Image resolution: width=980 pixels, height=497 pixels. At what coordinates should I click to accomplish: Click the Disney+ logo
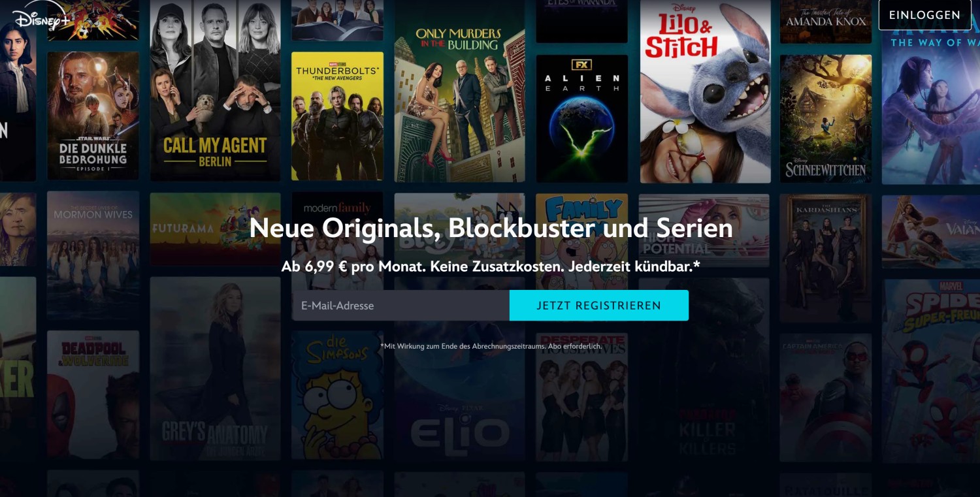pyautogui.click(x=41, y=18)
